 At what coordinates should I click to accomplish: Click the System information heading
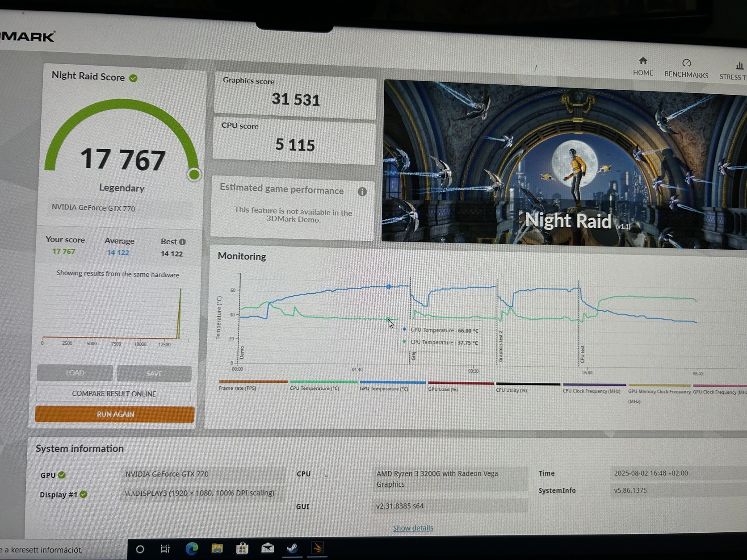coord(80,448)
